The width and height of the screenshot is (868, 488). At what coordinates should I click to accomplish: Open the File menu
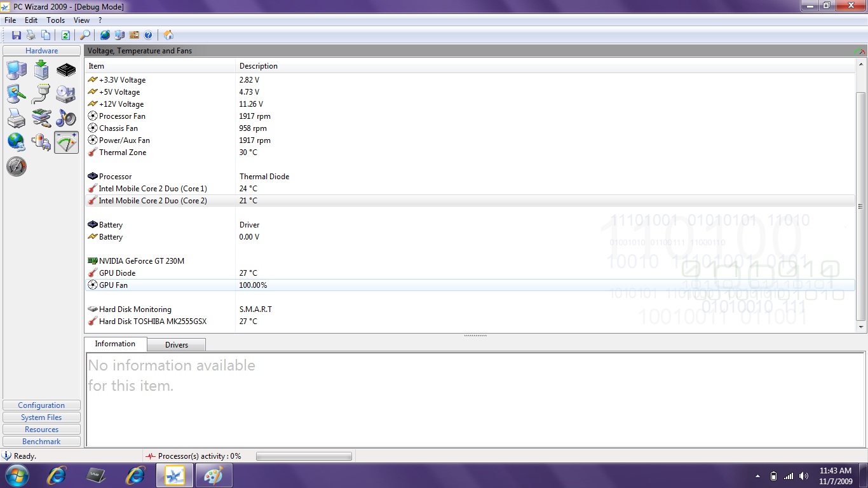tap(10, 20)
